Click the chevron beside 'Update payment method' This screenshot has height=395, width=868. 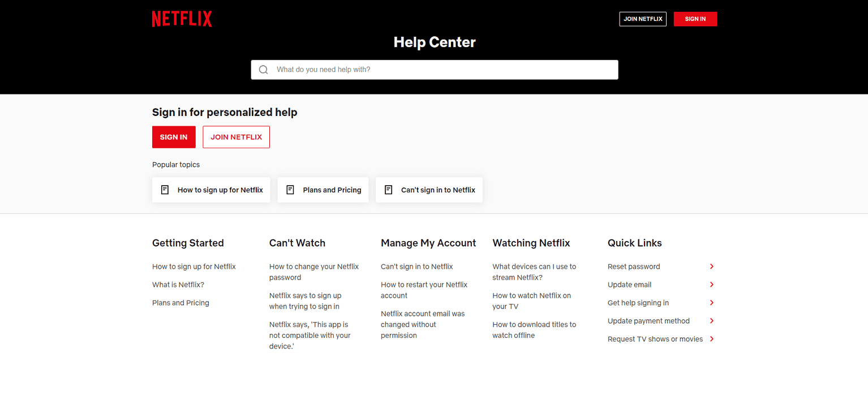pos(712,321)
